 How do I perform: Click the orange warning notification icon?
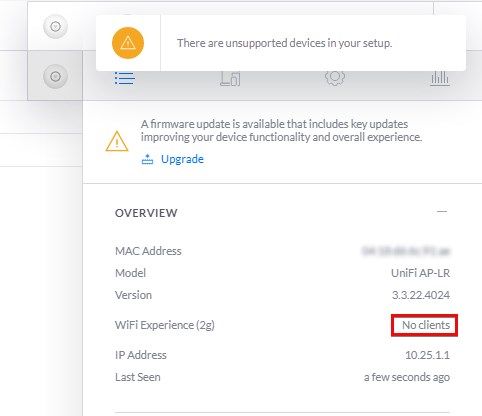click(128, 43)
